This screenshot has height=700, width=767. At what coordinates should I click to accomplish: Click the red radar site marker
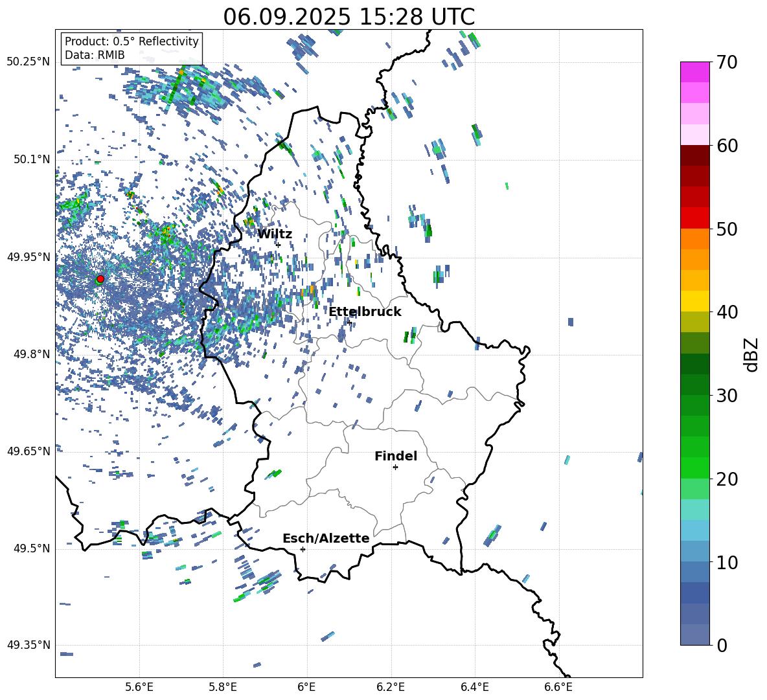point(100,279)
